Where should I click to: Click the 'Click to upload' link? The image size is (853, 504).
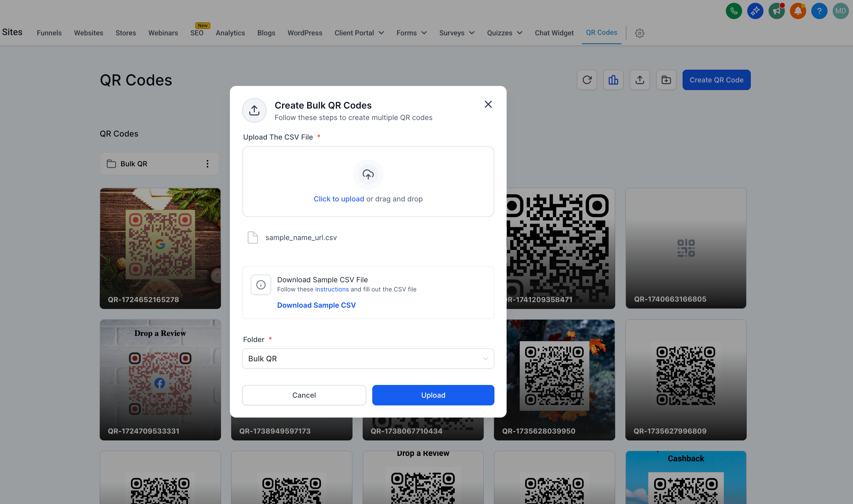pos(339,199)
